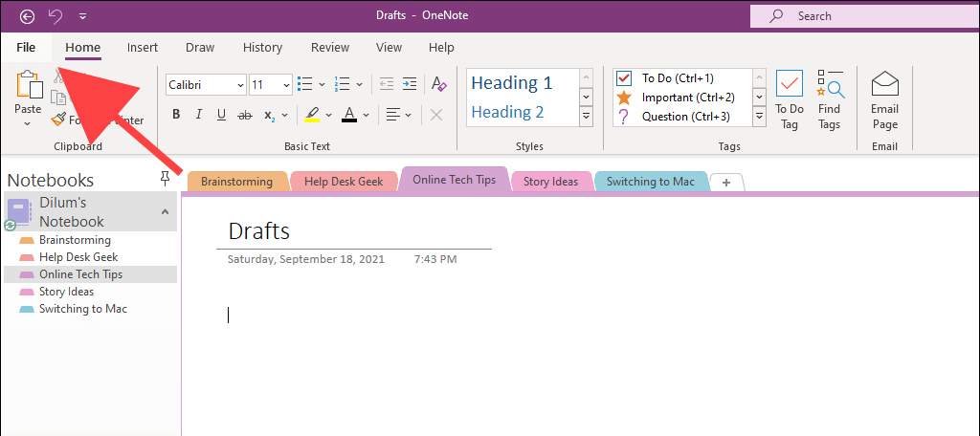Screen dimensions: 980x436
Task: Open Brainstorming in Notebooks pane
Action: pos(75,240)
